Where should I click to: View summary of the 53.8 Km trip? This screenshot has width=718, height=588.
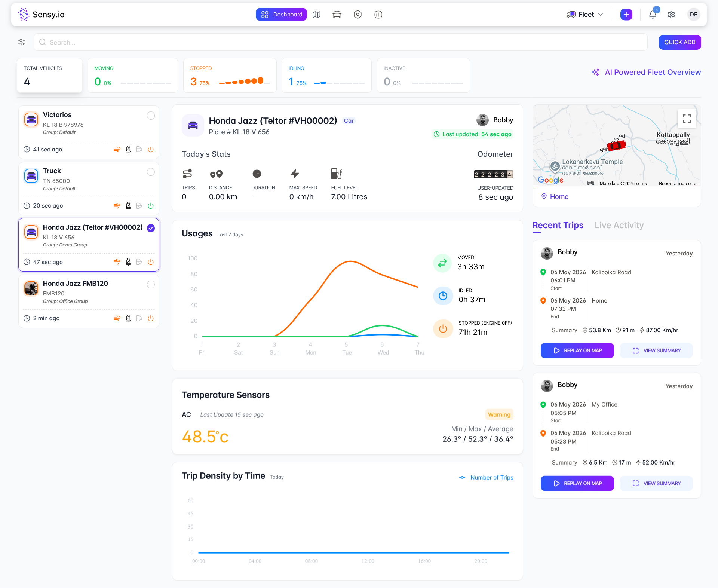pyautogui.click(x=656, y=350)
